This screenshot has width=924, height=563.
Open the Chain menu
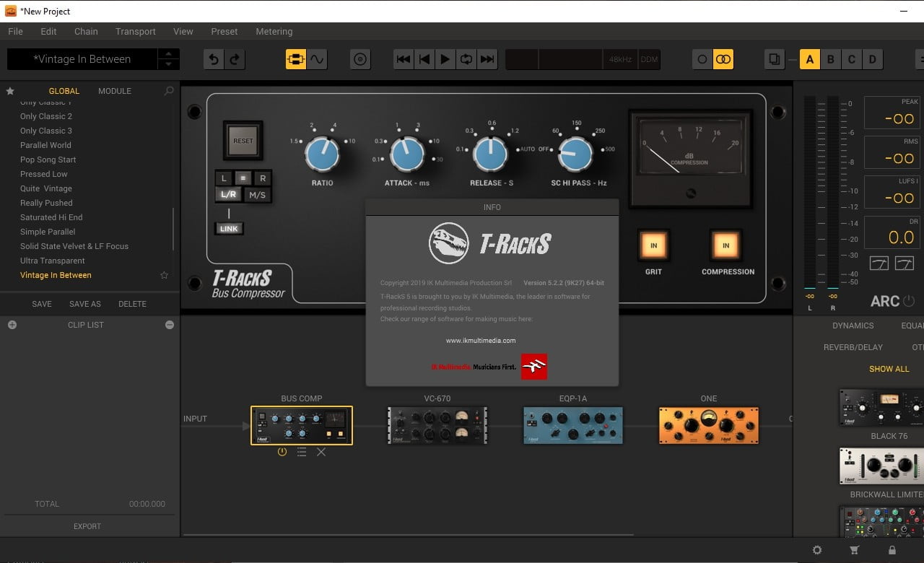coord(86,31)
